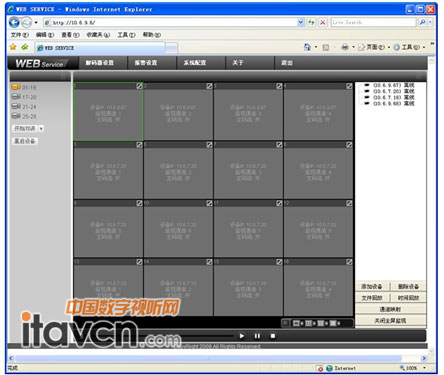The width and height of the screenshot is (444, 375).
Task: Click the 删除设备 delete device button
Action: 408,286
